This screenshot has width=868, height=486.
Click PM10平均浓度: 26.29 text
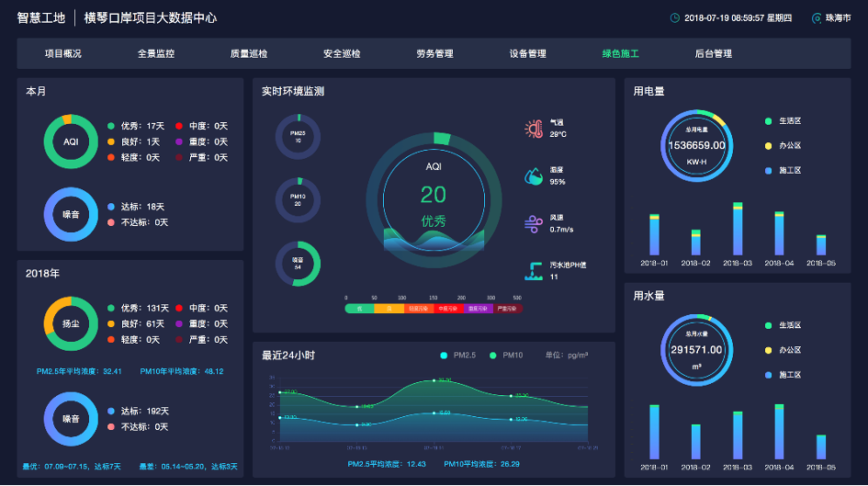click(481, 465)
